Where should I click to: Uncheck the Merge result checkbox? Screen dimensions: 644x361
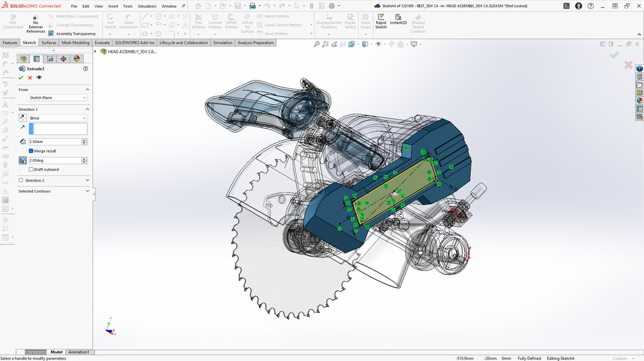point(31,151)
